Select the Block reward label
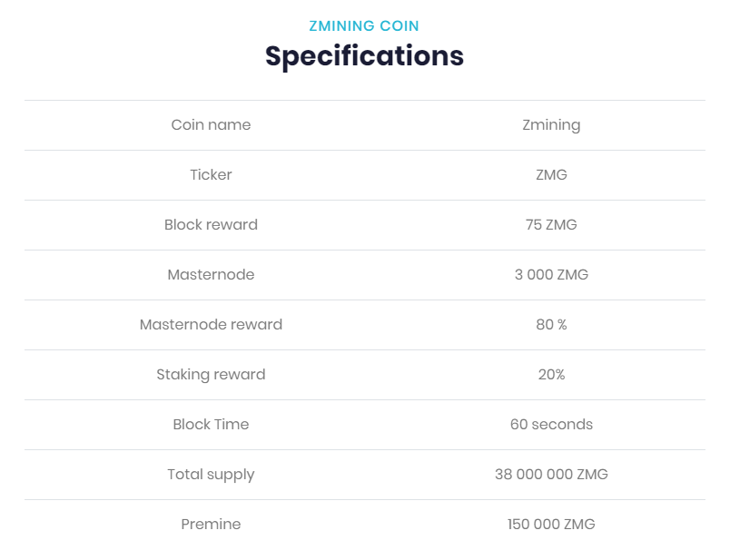Screen dimensions: 730x560 click(x=211, y=224)
